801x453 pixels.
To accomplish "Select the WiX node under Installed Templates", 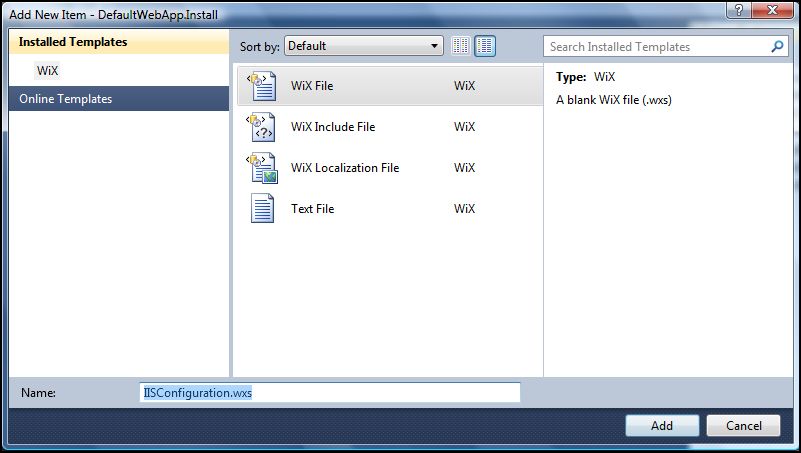I will [x=48, y=70].
